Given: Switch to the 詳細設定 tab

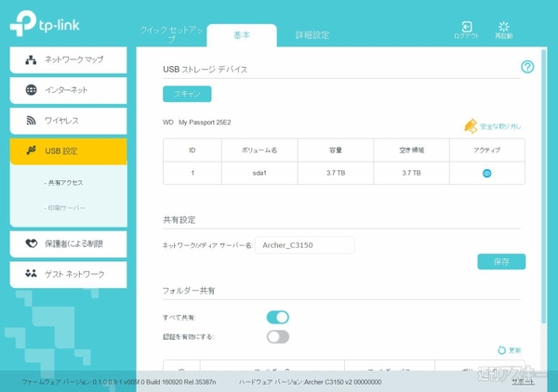Looking at the screenshot, I should [x=312, y=35].
